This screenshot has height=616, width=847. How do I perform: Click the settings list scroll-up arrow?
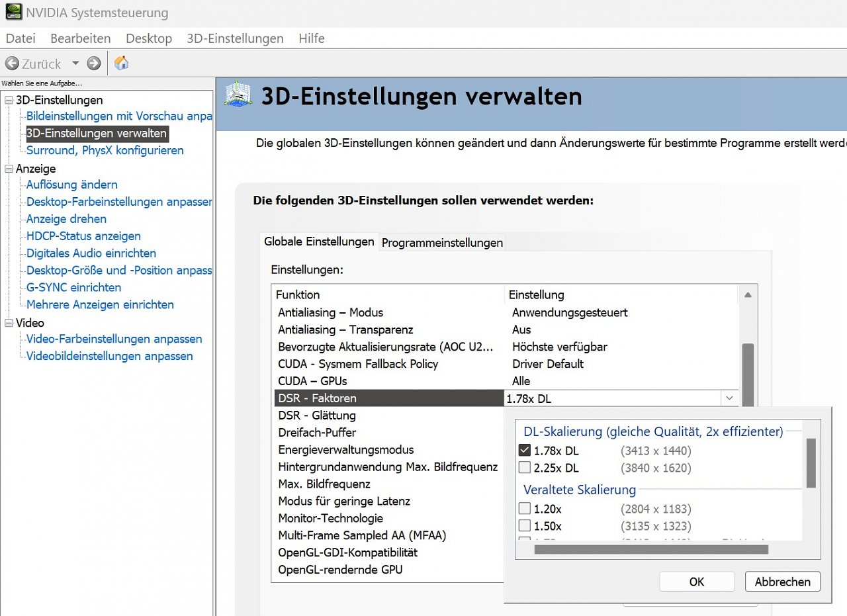click(748, 294)
